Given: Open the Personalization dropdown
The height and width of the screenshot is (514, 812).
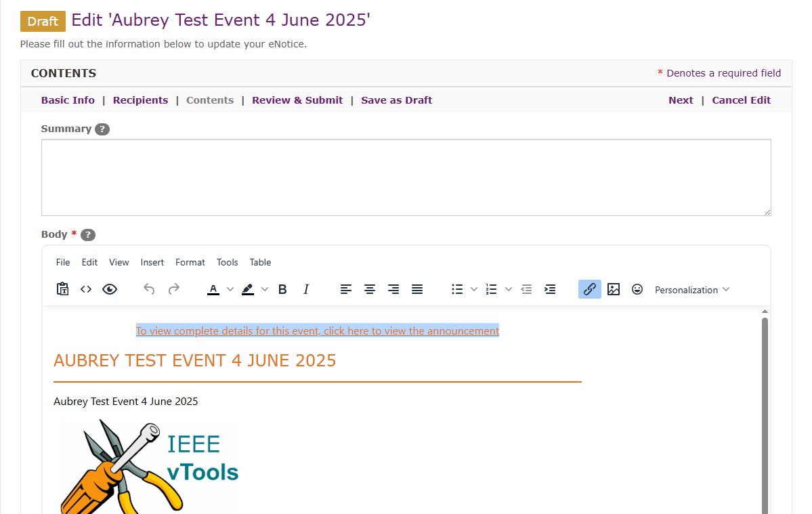Looking at the screenshot, I should pos(692,289).
